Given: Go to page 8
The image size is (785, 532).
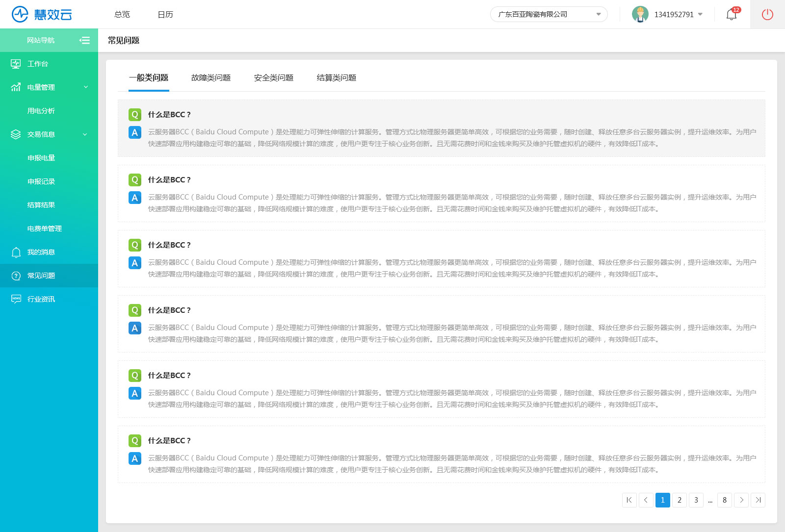Looking at the screenshot, I should click(725, 500).
